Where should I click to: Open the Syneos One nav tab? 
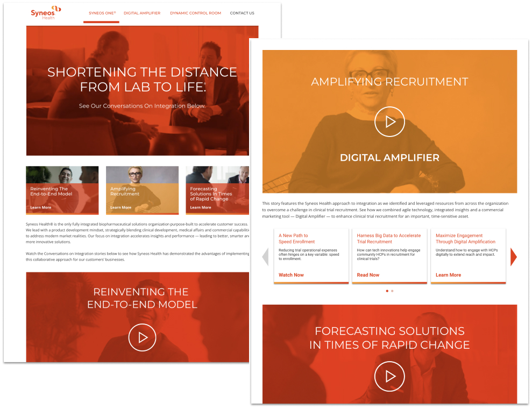[102, 13]
